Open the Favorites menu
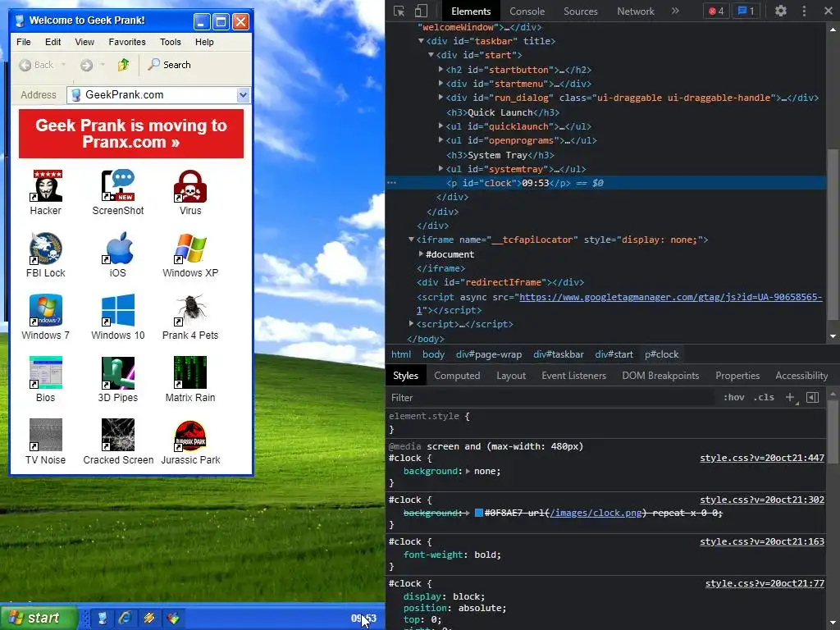 click(127, 42)
